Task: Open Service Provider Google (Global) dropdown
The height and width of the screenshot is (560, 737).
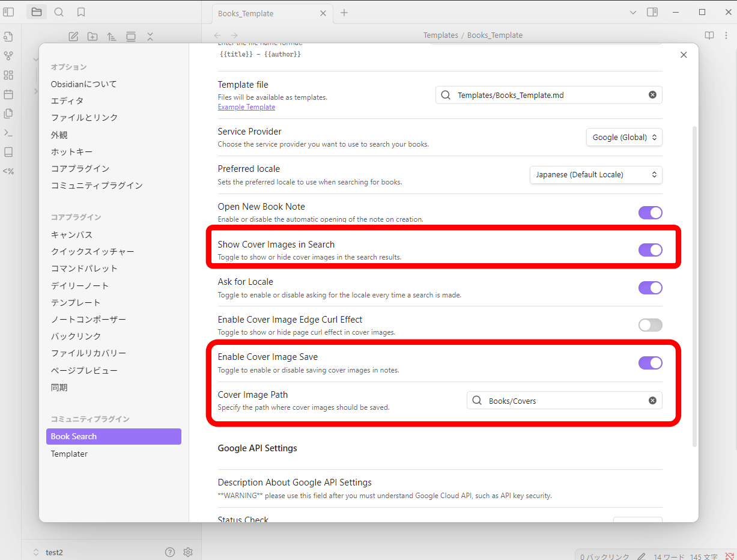Action: (624, 138)
